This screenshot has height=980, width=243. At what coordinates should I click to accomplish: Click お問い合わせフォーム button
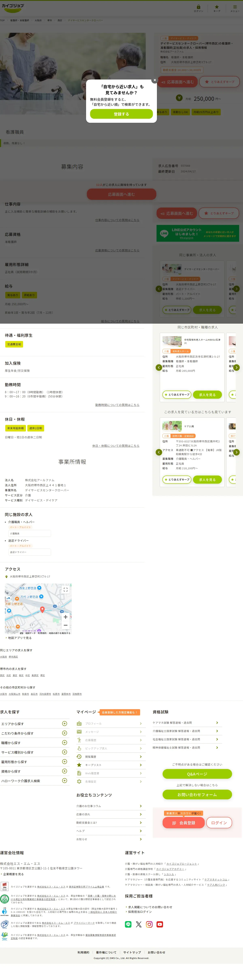point(197,794)
